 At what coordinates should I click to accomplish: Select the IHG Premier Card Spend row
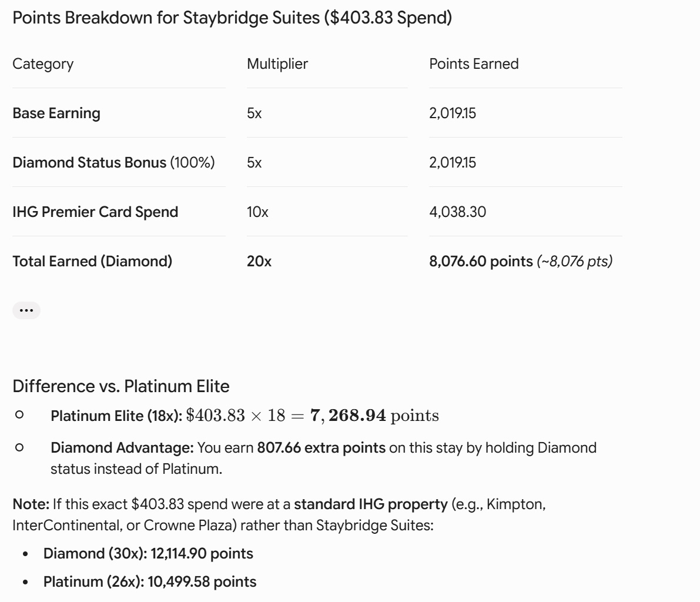(x=317, y=212)
